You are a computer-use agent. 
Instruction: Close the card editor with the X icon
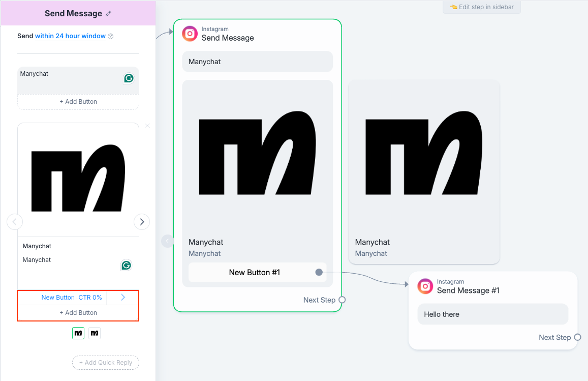(x=147, y=126)
